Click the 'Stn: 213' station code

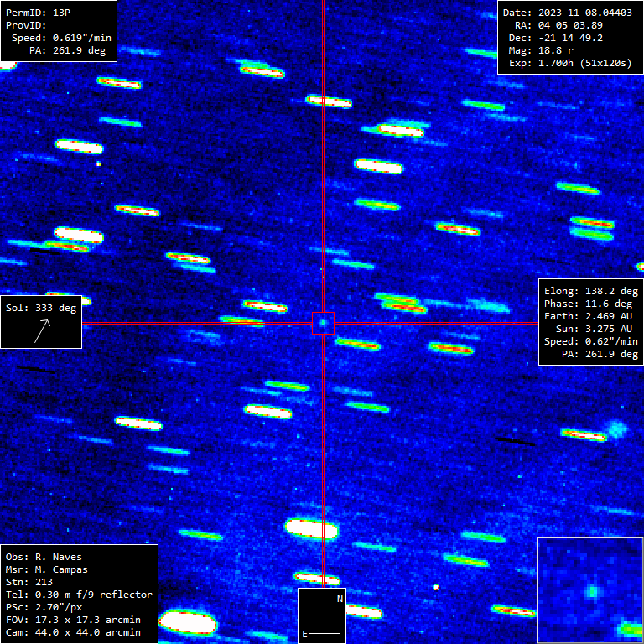tap(29, 582)
